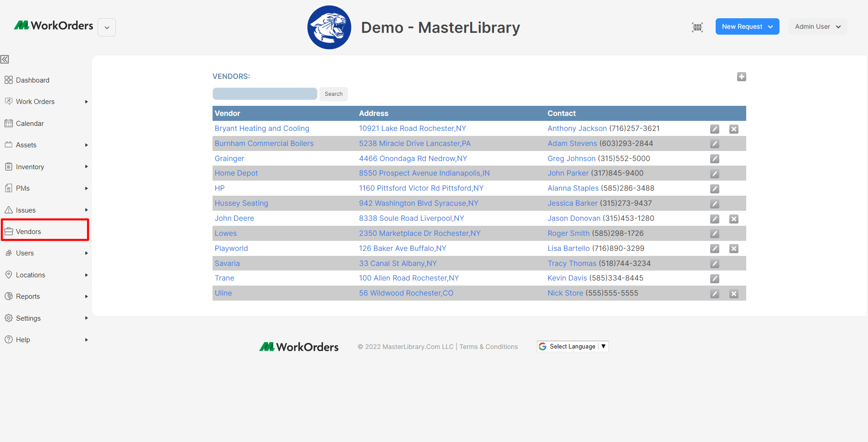Edit the Burnham Commercial Boilers vendor
Image resolution: width=868 pixels, height=442 pixels.
click(714, 144)
